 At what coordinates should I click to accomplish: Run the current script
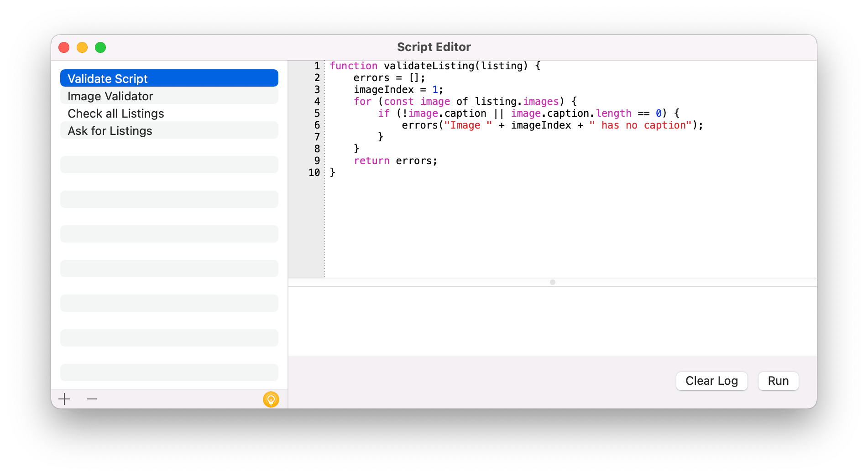(x=778, y=381)
